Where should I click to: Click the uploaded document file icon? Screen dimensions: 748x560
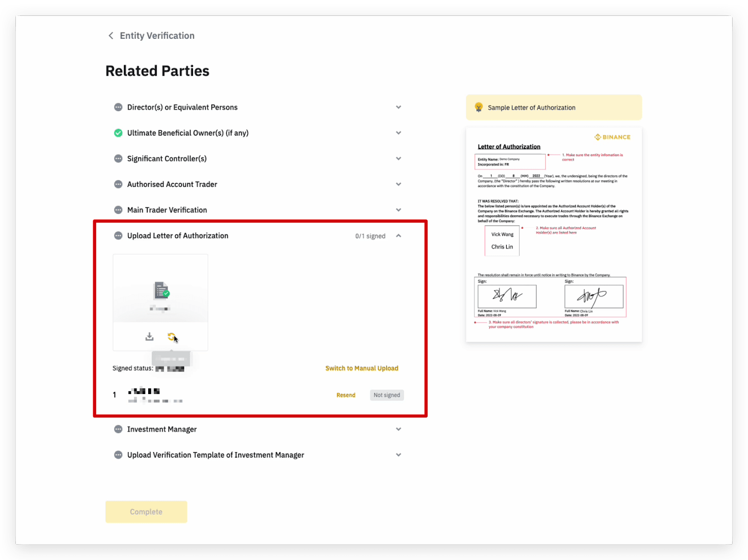coord(161,290)
